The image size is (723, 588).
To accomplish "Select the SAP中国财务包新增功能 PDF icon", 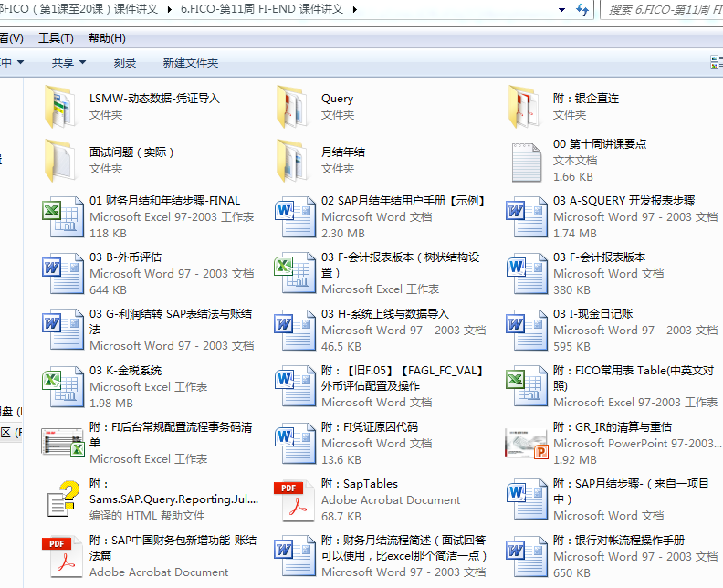I will click(62, 557).
